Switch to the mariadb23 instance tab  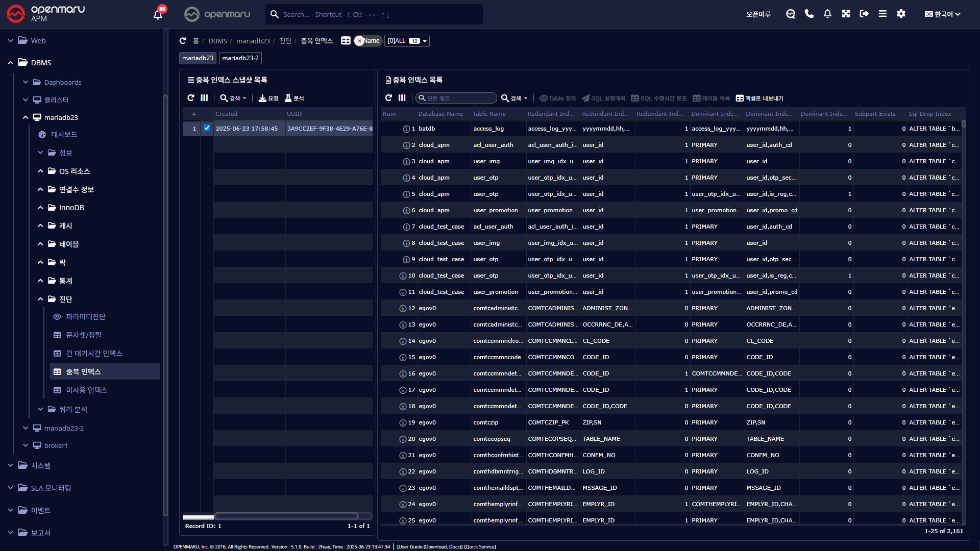point(198,58)
